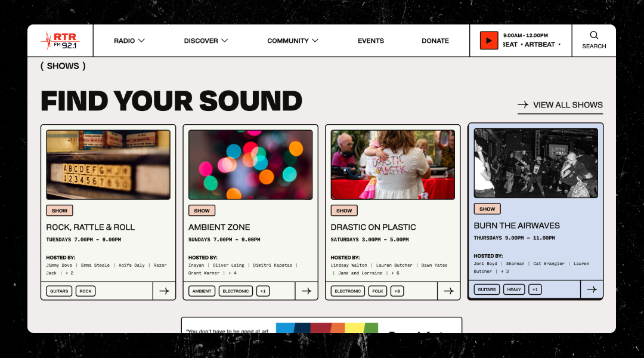Click the arrow on Ambient Zone card
Screen dimensions: 644x358
point(306,291)
